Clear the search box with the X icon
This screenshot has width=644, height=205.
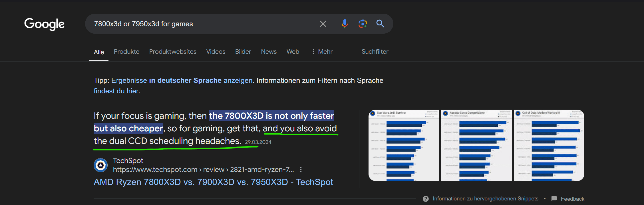[323, 24]
